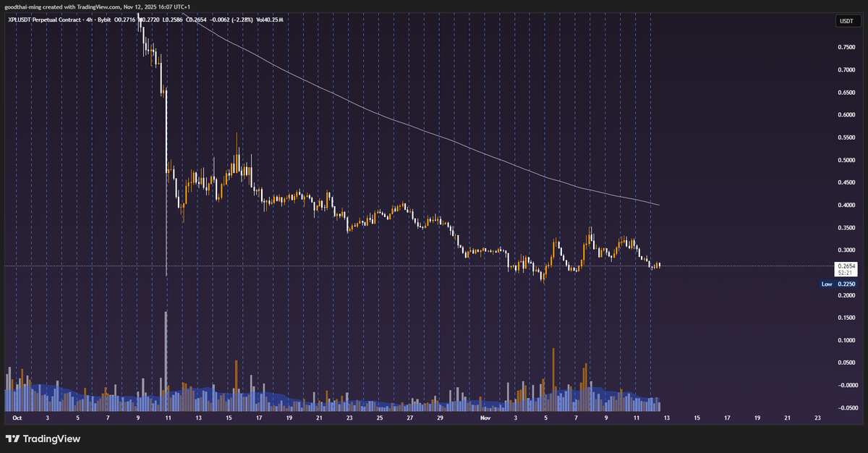Click the 0.5500 price axis label
Viewport: 868px width, 453px height.
(846, 137)
